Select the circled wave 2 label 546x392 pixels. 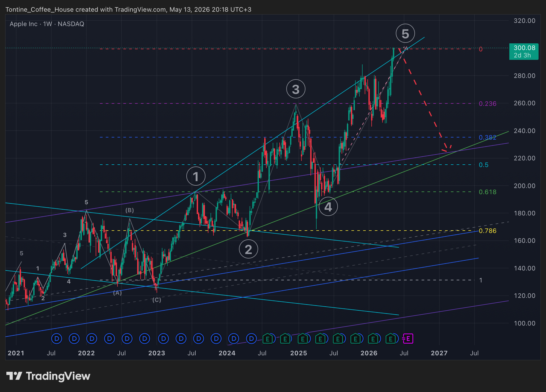tap(248, 249)
